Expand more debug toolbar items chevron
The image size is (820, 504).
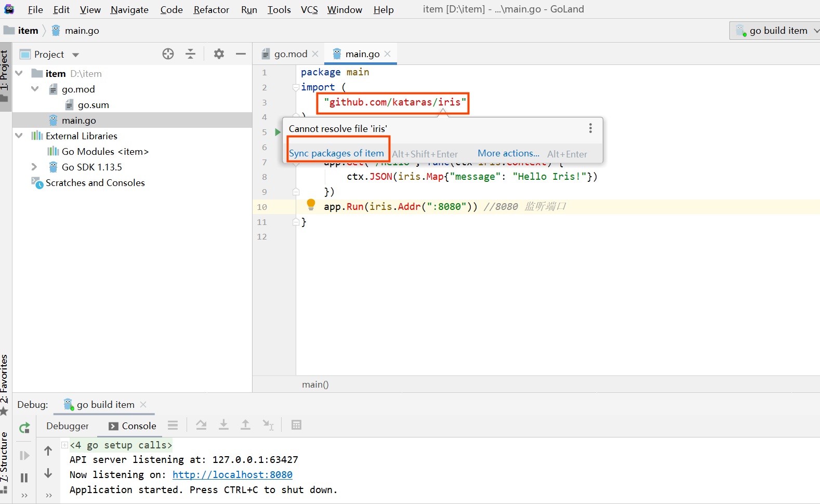[24, 496]
